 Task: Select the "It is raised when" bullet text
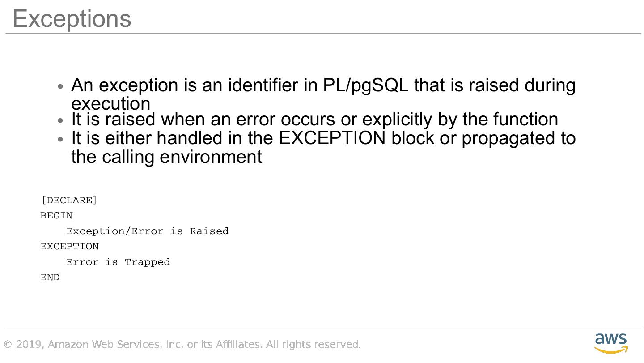(x=314, y=120)
